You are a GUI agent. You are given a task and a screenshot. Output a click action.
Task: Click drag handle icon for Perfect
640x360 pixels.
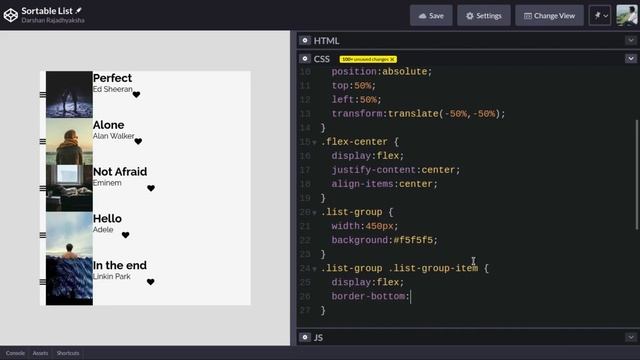[43, 95]
